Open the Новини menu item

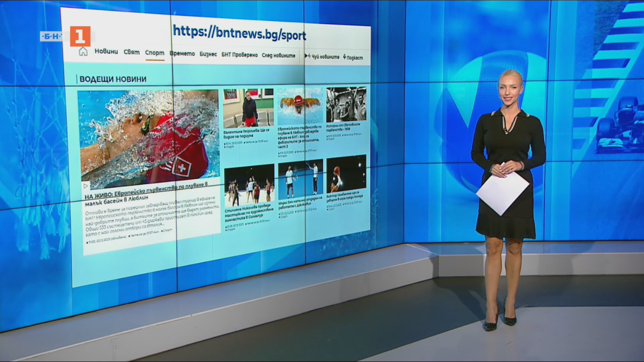click(106, 51)
